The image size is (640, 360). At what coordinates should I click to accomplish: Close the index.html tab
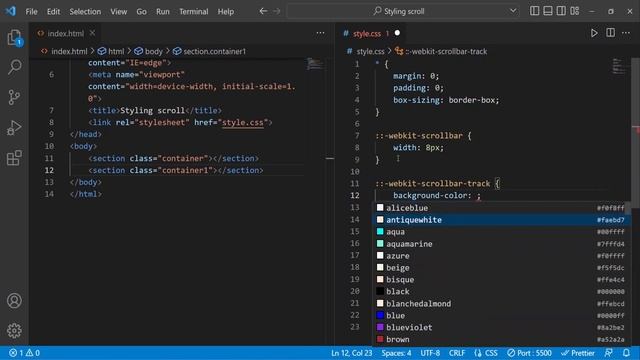[92, 33]
